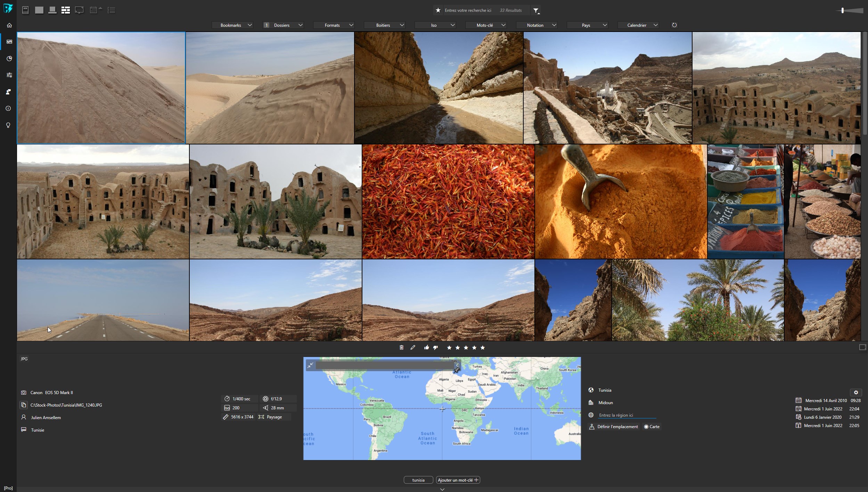The image size is (868, 492).
Task: Switch to image with filmstrip view
Action: 52,10
